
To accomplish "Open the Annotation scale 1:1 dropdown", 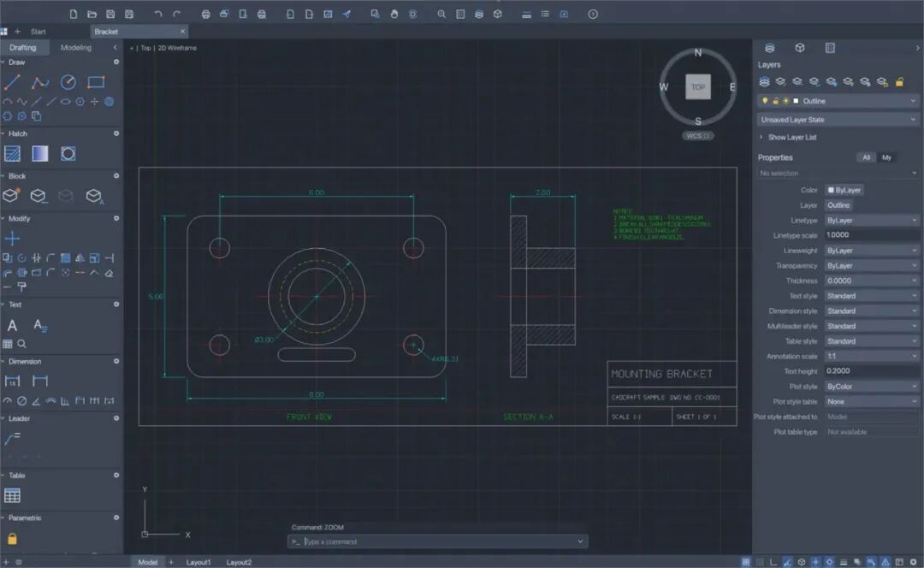I will coord(872,357).
